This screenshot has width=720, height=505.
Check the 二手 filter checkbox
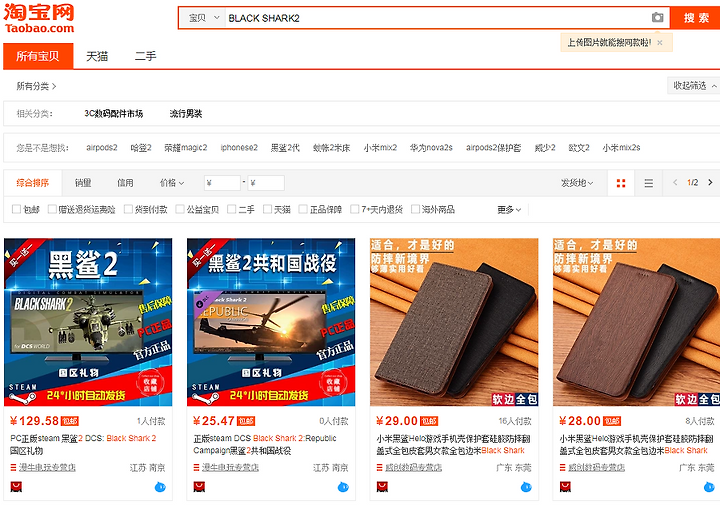pyautogui.click(x=232, y=209)
